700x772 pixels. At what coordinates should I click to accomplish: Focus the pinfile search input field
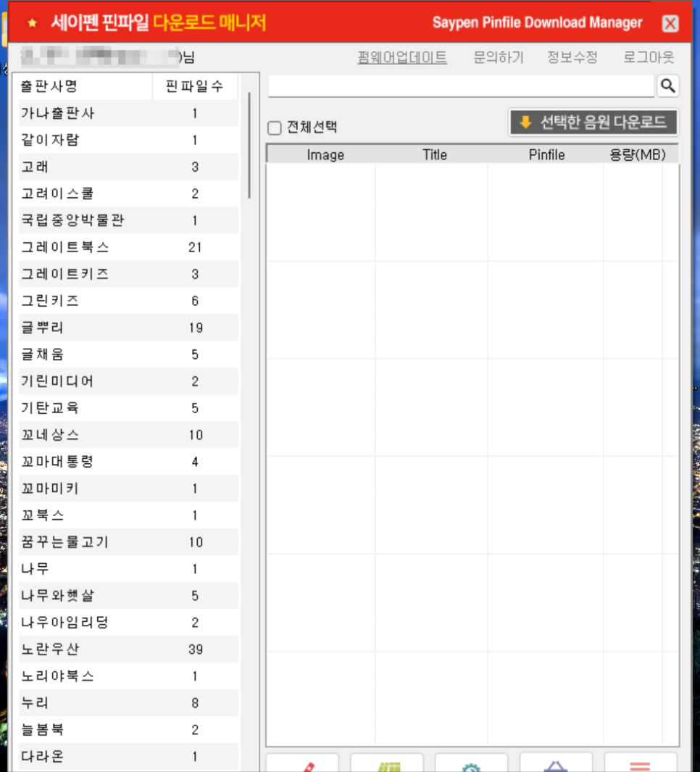click(x=462, y=86)
